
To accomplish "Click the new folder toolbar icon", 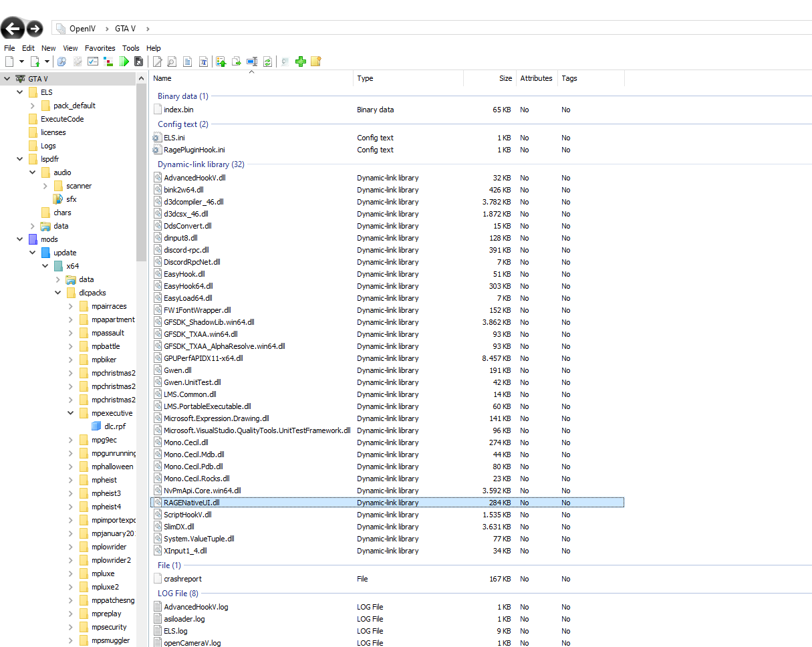I will (316, 61).
